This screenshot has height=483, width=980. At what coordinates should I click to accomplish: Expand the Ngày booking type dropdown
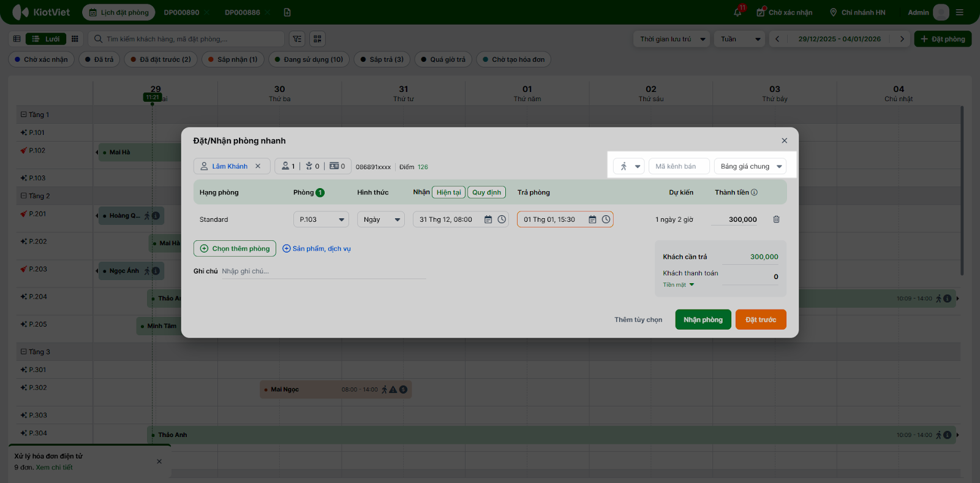(x=380, y=219)
